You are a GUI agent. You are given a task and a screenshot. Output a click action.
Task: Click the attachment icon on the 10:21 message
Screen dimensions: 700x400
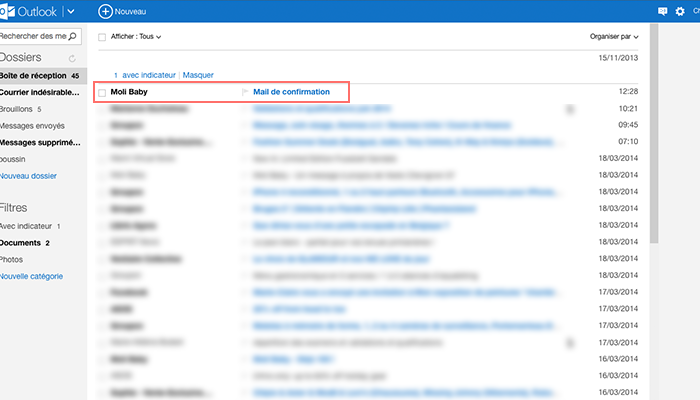pos(570,109)
